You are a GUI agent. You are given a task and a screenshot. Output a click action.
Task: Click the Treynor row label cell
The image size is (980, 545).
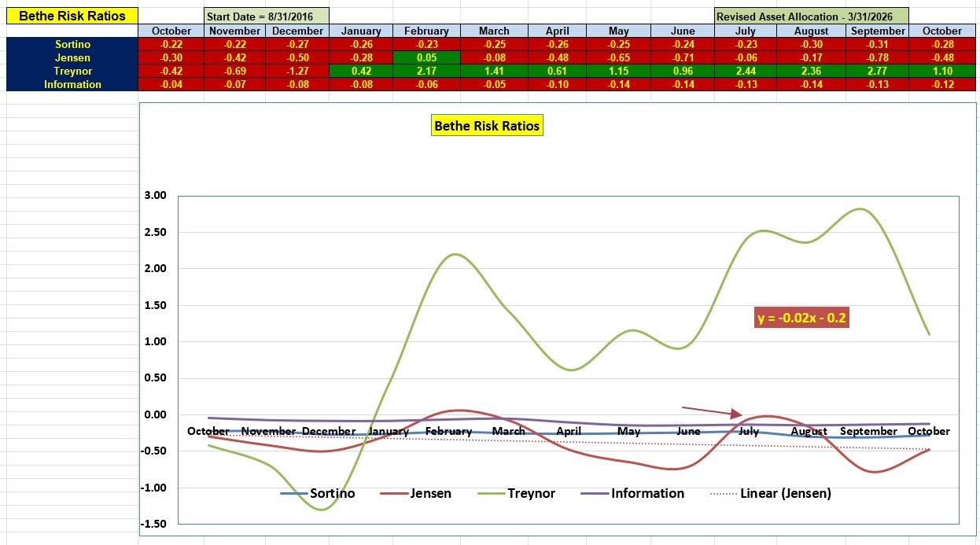click(x=72, y=71)
